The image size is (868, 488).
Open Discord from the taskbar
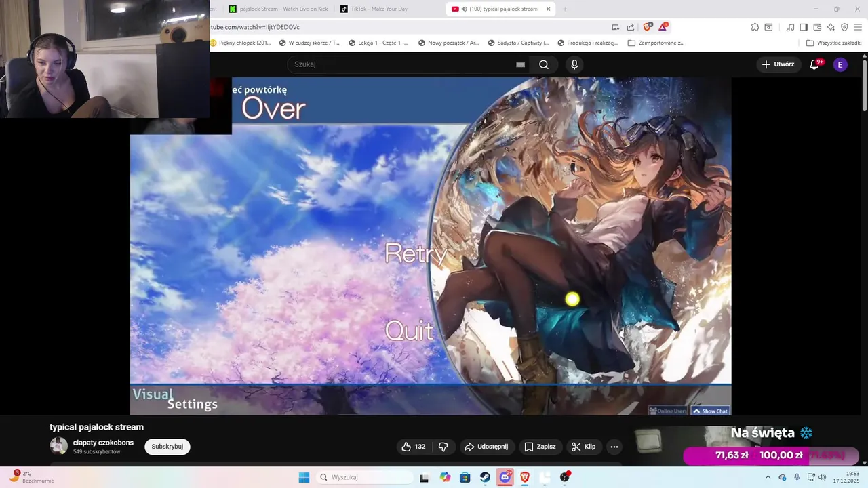(x=505, y=477)
